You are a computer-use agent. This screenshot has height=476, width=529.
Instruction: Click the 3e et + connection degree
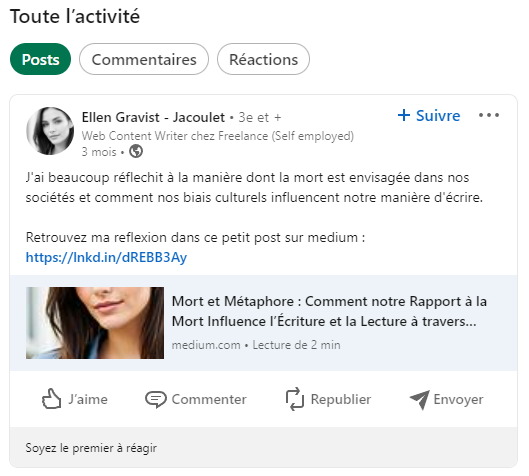coord(260,118)
